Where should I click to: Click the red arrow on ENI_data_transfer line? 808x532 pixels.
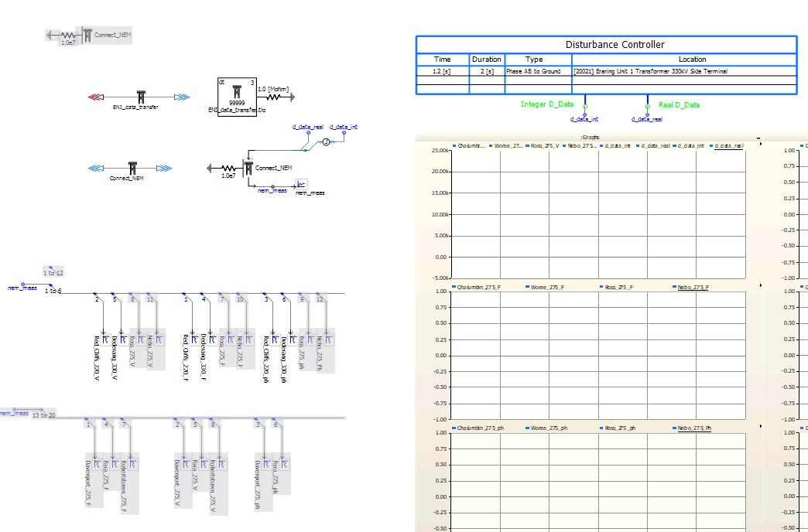(96, 97)
